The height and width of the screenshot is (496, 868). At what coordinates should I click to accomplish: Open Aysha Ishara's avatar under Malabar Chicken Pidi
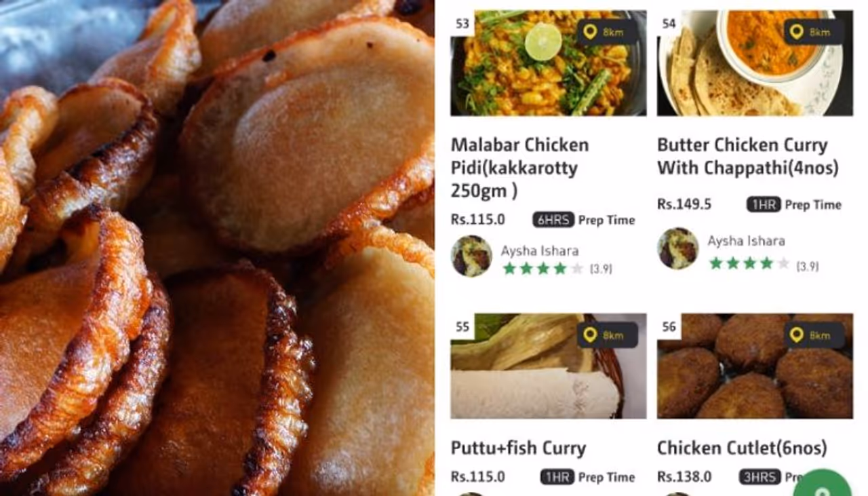pyautogui.click(x=471, y=256)
